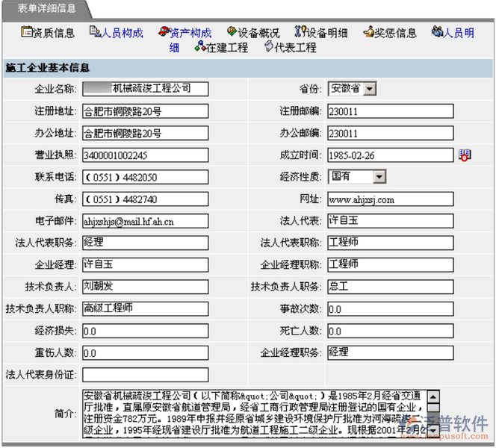Click the 企业名称 input field
496x448 pixels.
click(145, 89)
